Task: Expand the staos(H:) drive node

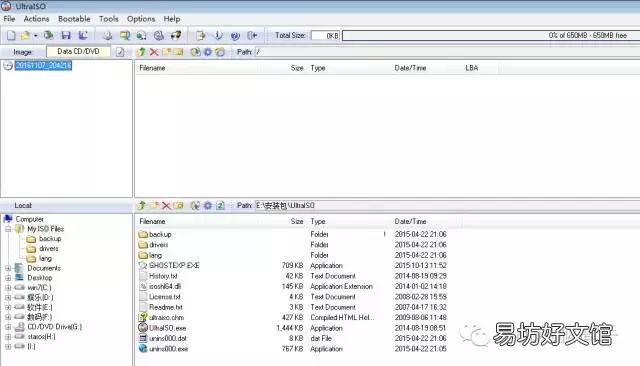Action: click(x=8, y=337)
